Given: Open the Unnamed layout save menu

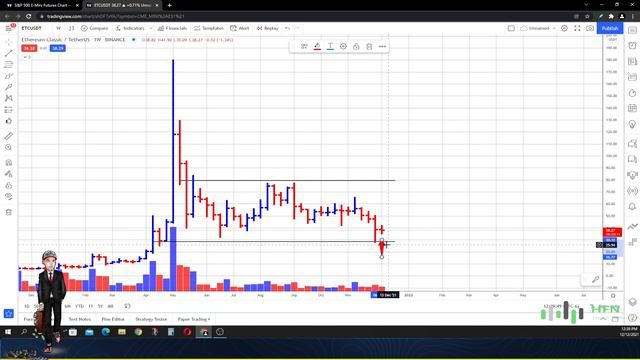Looking at the screenshot, I should coord(538,28).
